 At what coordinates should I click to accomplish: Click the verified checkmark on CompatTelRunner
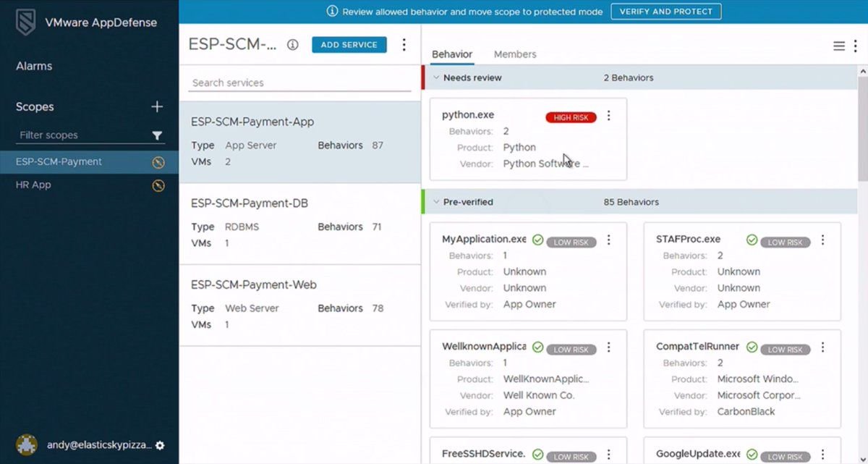(752, 347)
